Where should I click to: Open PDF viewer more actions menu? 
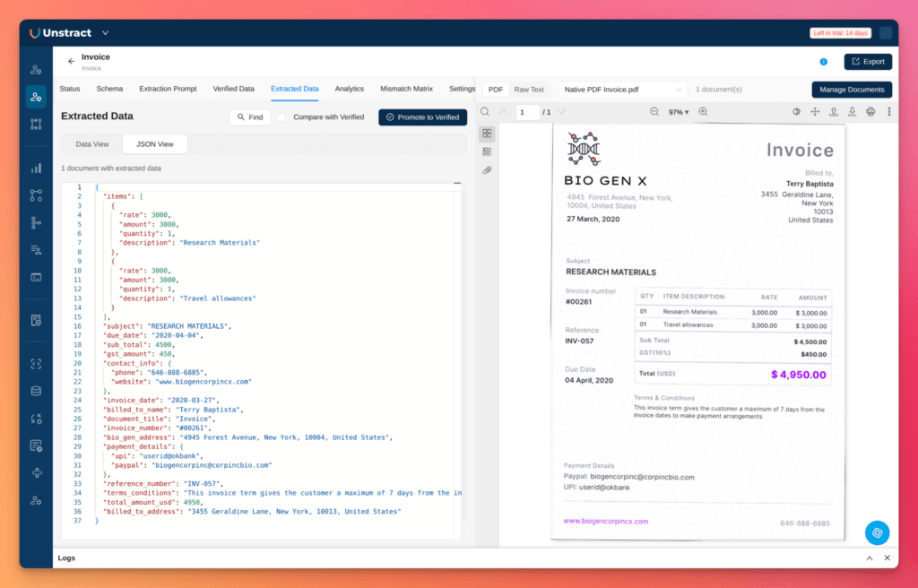(888, 112)
